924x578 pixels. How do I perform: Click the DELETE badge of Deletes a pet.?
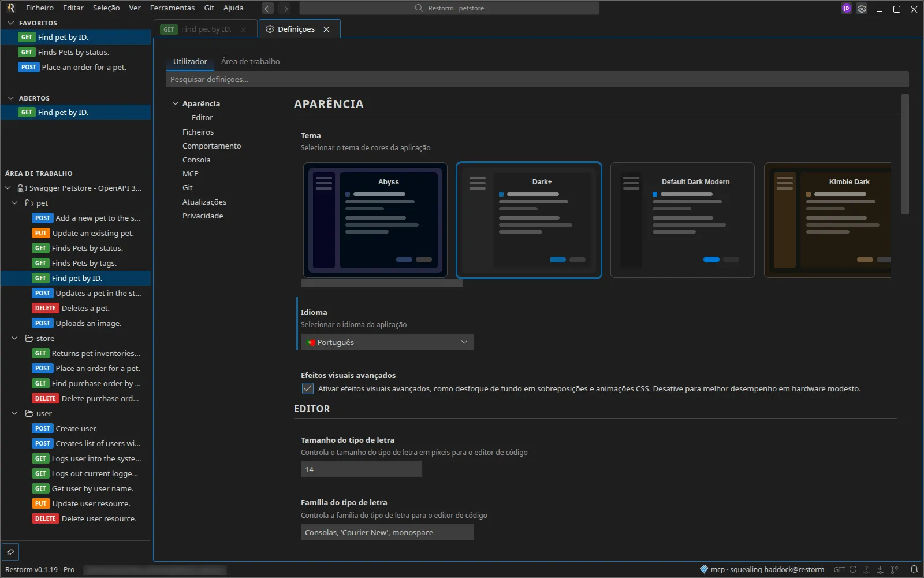pyautogui.click(x=46, y=308)
